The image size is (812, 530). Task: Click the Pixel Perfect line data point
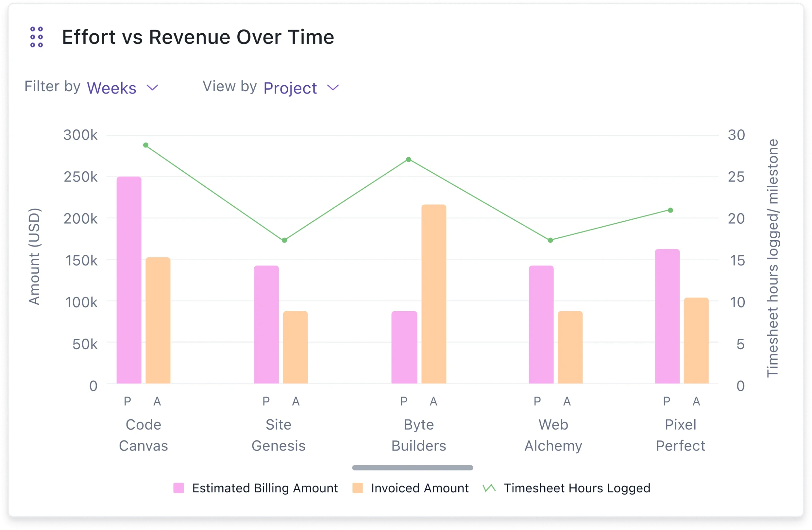pos(671,210)
